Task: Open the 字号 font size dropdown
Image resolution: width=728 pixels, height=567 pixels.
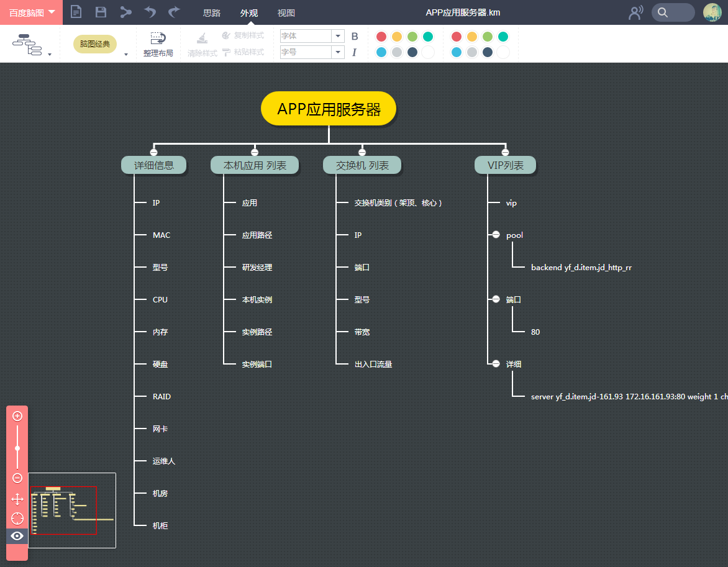Action: coord(312,52)
